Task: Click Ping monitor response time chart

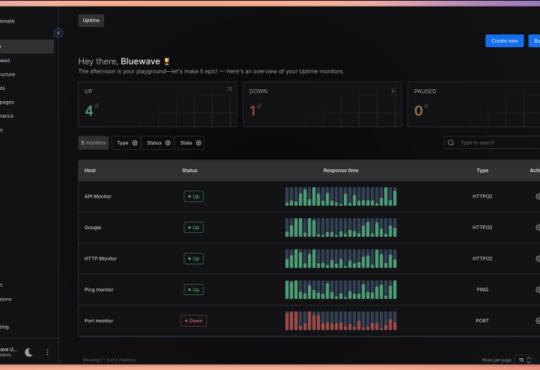Action: [341, 289]
